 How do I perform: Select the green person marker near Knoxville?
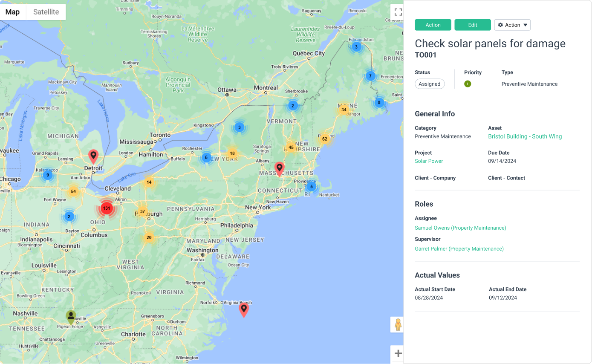point(71,317)
